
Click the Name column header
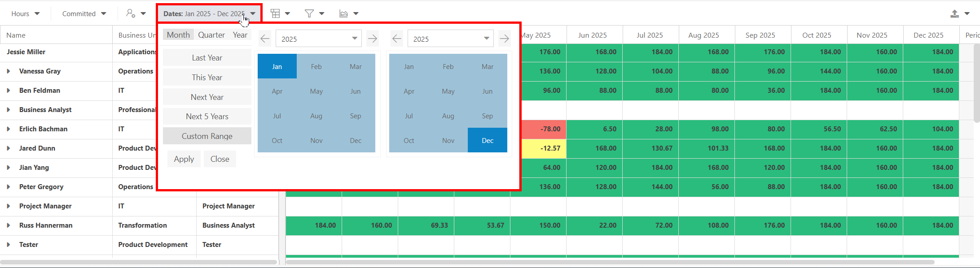(56, 35)
